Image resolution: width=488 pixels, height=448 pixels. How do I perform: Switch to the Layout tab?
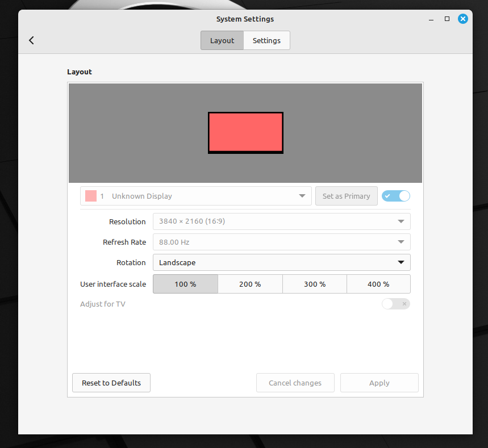click(x=222, y=40)
